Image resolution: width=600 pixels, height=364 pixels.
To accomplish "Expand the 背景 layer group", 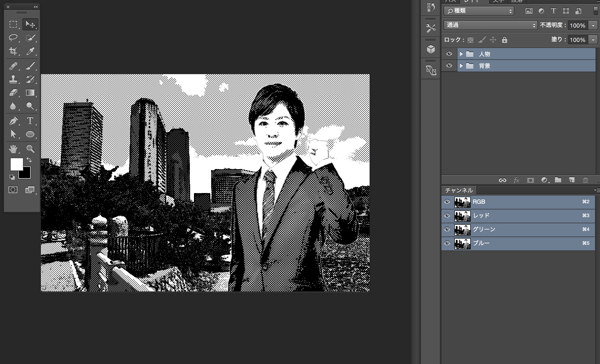I will [x=461, y=66].
